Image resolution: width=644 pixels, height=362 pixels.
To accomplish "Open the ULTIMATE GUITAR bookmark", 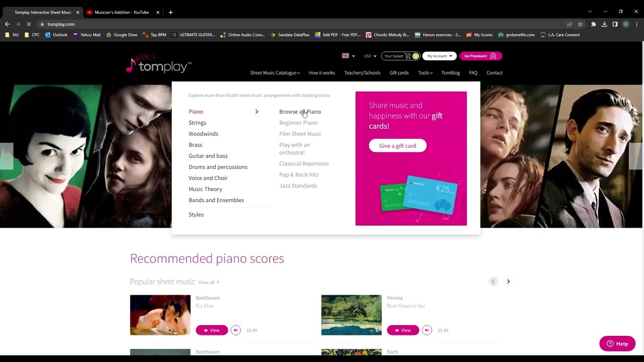I will click(193, 35).
